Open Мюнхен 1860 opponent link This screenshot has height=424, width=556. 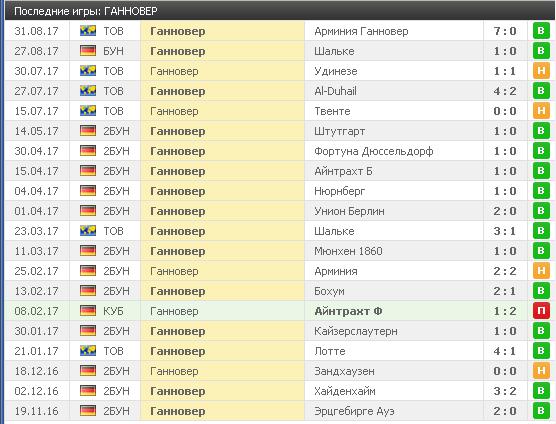[348, 251]
